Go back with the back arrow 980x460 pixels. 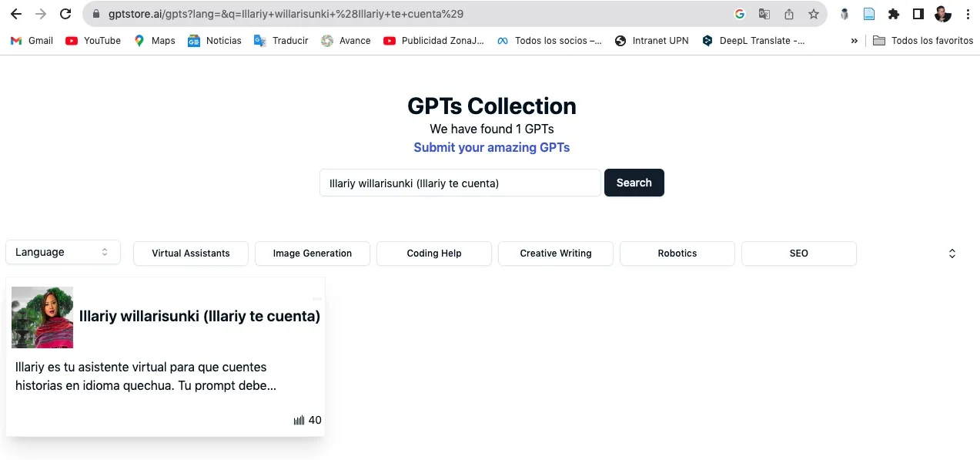tap(15, 14)
